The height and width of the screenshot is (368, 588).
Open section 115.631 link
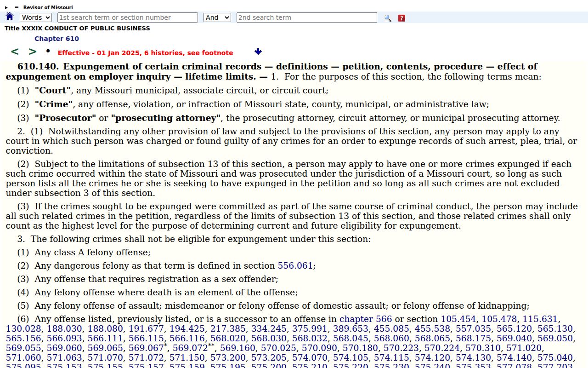coord(540,319)
